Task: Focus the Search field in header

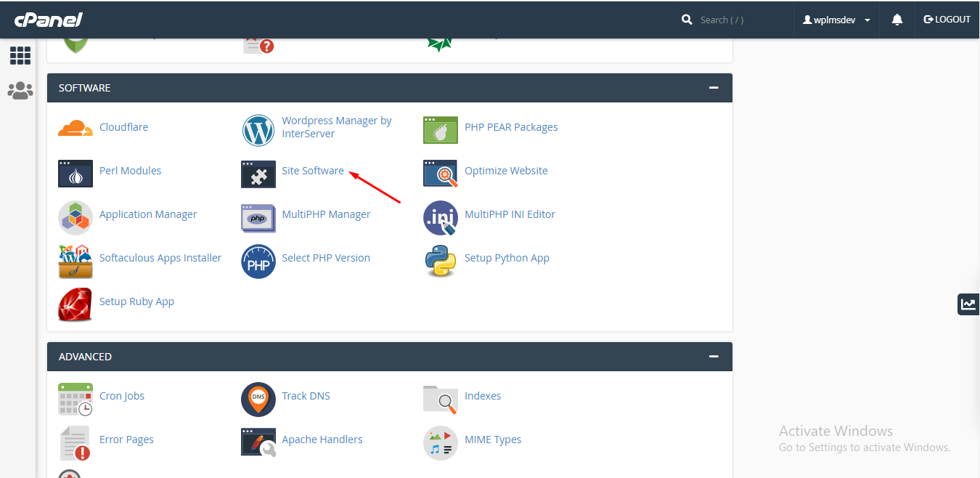Action: pos(740,20)
